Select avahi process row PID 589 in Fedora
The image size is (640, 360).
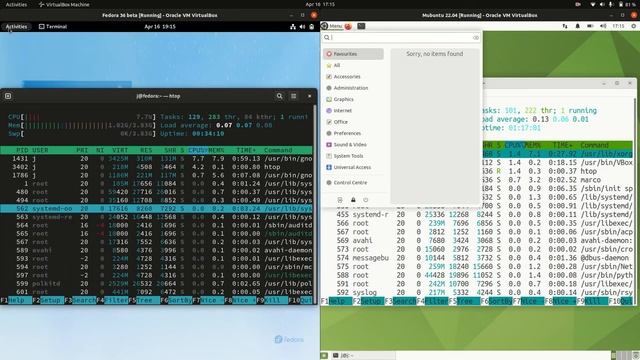[x=156, y=250]
